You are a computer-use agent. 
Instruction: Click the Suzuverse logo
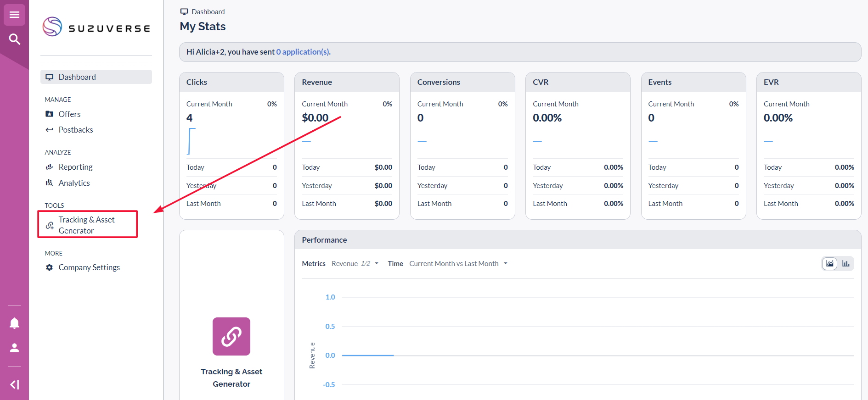pos(96,27)
